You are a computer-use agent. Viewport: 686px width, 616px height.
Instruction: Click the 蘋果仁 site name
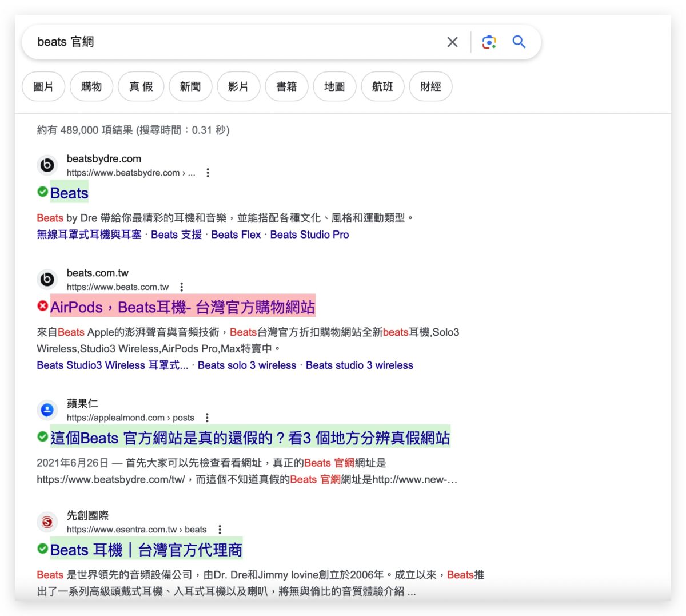(82, 403)
